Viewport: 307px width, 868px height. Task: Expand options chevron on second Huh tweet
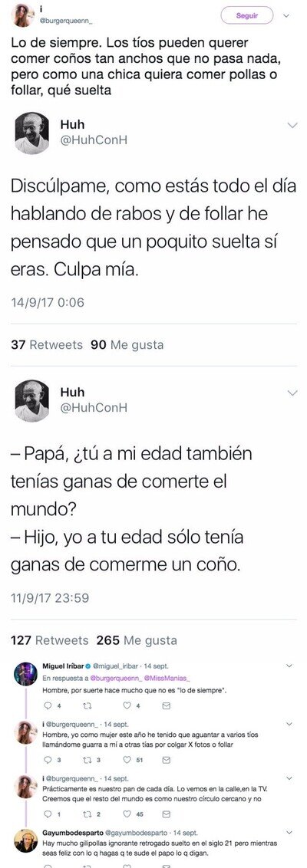click(x=292, y=393)
